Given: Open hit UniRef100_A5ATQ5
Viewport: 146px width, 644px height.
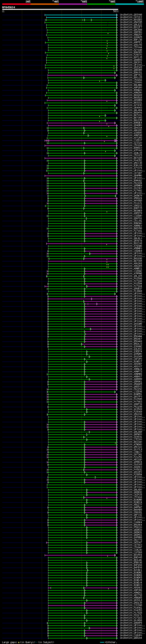Looking at the screenshot, I should point(131,22).
